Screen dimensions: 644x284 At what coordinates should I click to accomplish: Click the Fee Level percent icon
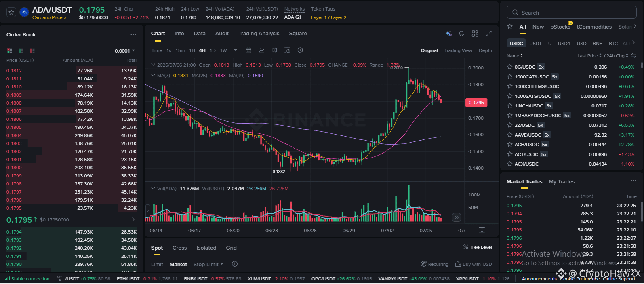(x=466, y=247)
